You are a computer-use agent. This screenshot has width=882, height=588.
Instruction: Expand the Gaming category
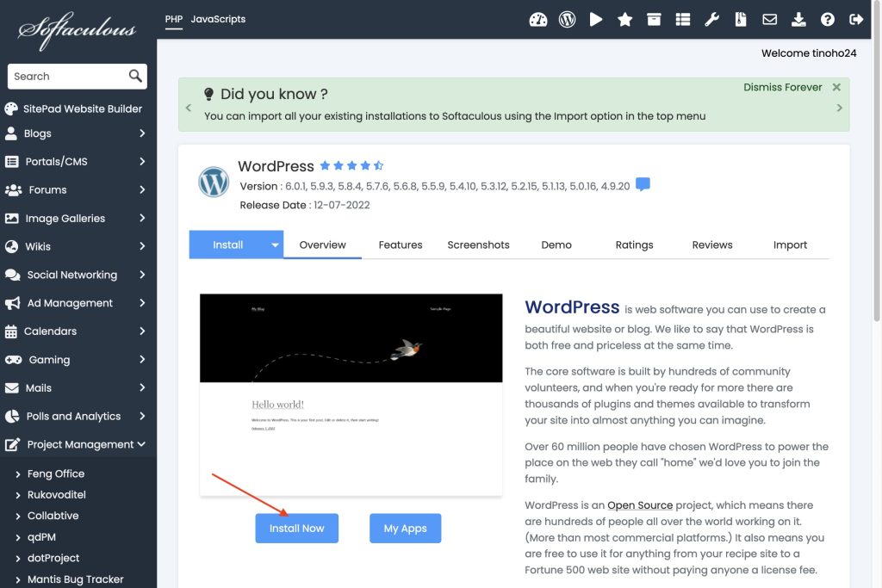75,359
